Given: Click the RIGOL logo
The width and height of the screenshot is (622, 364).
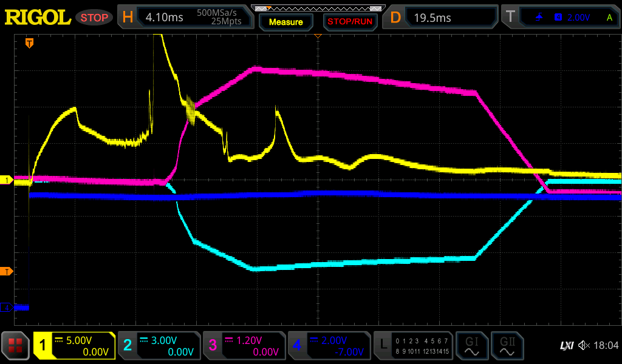Looking at the screenshot, I should click(38, 18).
